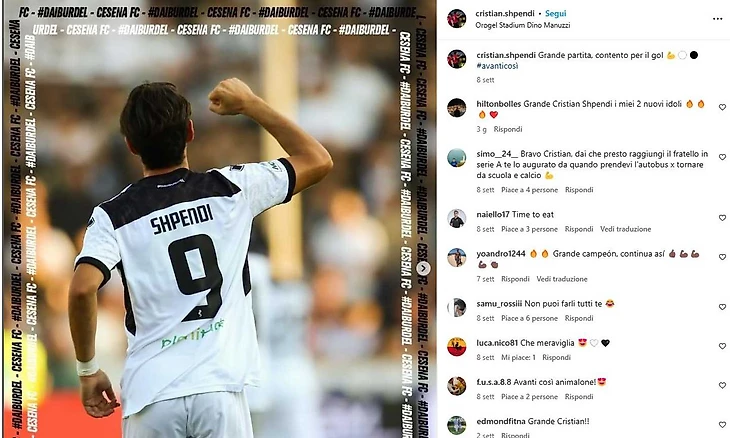Open the Orogel Stadium Dino Manuzzi location
This screenshot has height=438, width=730.
point(522,25)
